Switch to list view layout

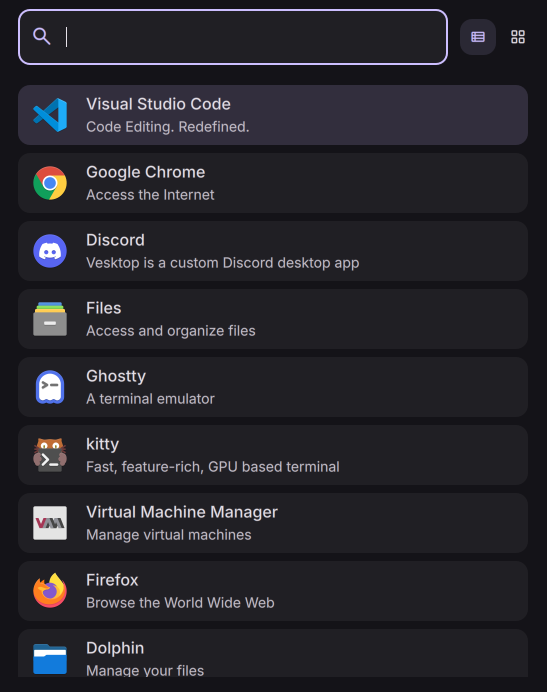pyautogui.click(x=478, y=37)
